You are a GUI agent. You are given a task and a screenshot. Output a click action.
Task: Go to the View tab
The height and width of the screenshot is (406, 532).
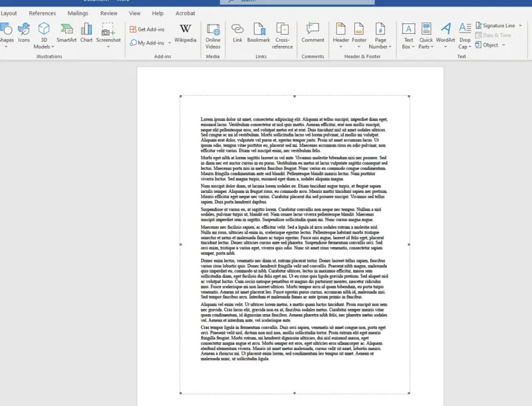(135, 13)
